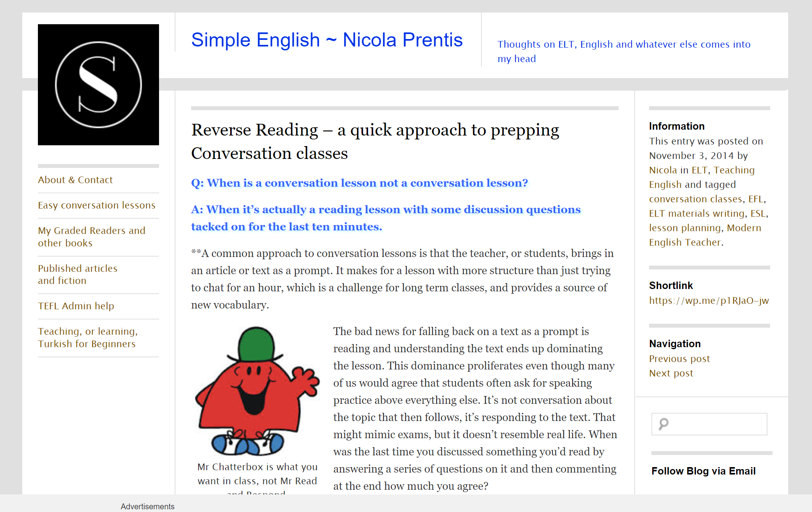The height and width of the screenshot is (512, 812).
Task: Open the lesson planning tag
Action: pos(685,228)
